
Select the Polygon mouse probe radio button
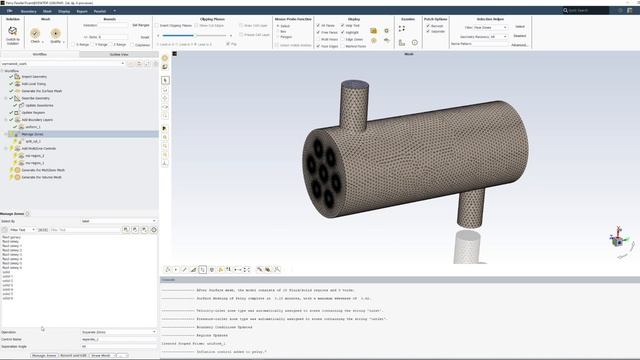278,37
